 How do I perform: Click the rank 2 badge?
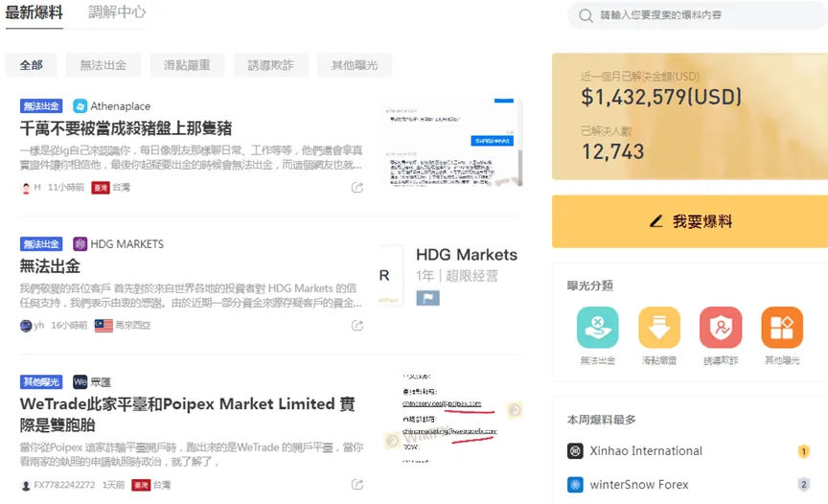click(x=803, y=485)
